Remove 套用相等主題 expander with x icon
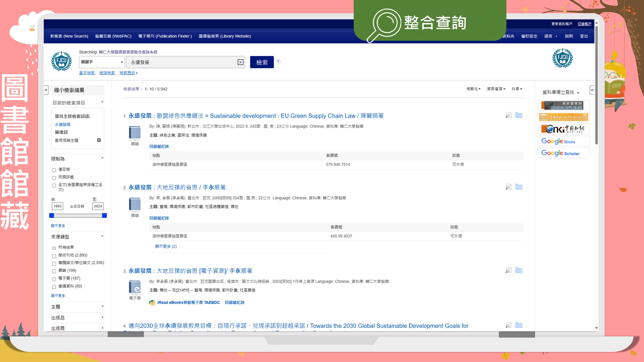This screenshot has width=644, height=362. [x=99, y=140]
